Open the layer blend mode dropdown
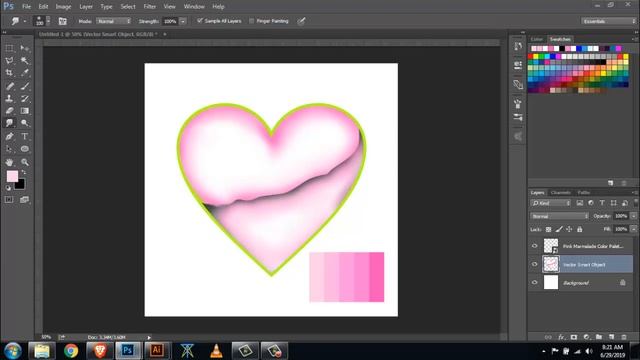This screenshot has width=640, height=360. pyautogui.click(x=560, y=216)
